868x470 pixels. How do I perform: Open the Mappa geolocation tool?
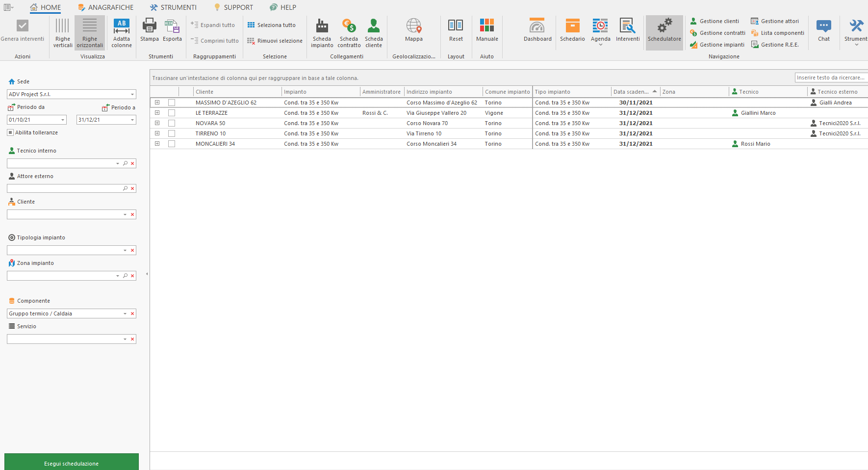coord(413,30)
